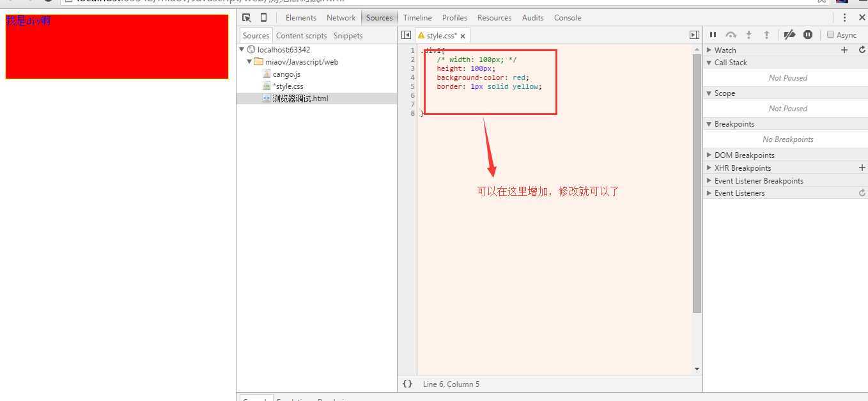Expand DOM Breakpoints section
Viewport: 868px width, 401px height.
click(x=709, y=155)
